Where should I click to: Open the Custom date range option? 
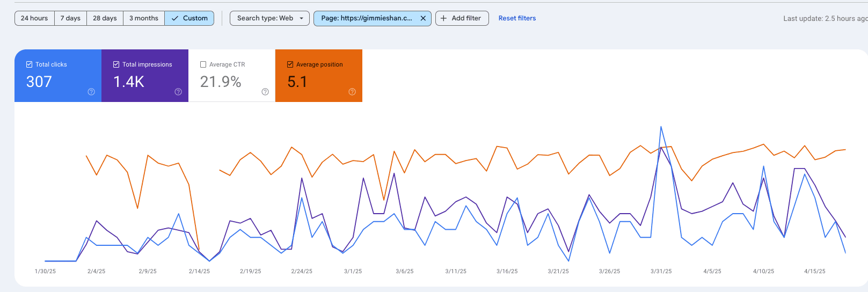(x=189, y=18)
